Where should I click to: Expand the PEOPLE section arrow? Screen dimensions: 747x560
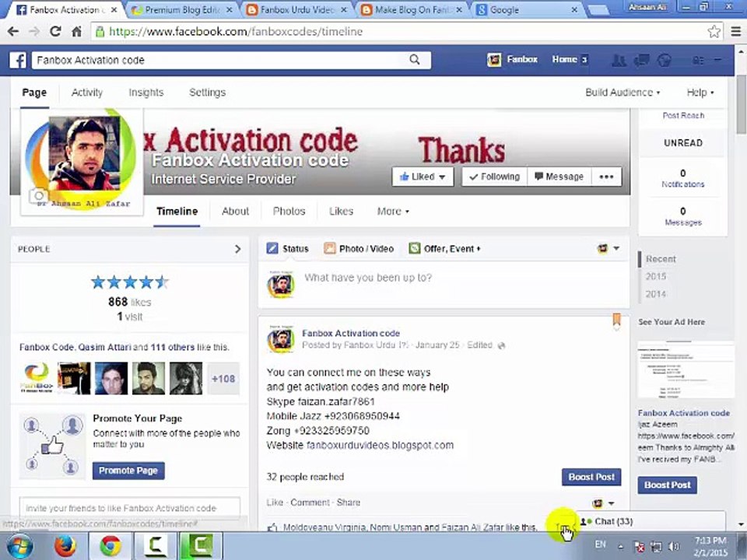pyautogui.click(x=237, y=249)
